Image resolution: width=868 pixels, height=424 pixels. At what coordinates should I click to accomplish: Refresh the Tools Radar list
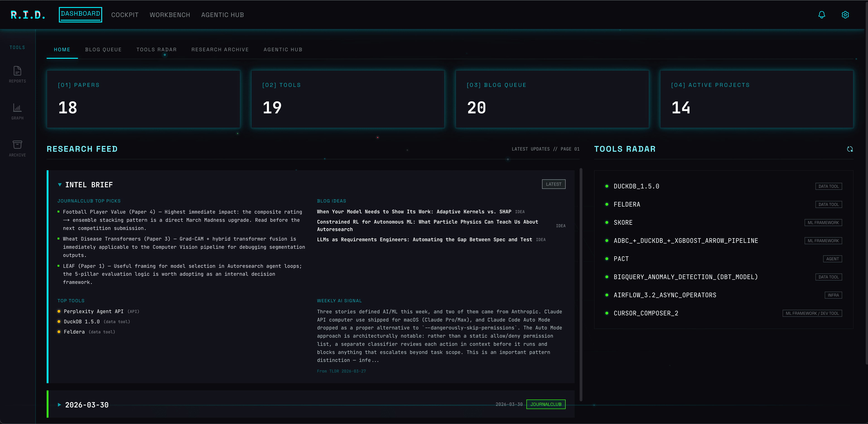850,149
